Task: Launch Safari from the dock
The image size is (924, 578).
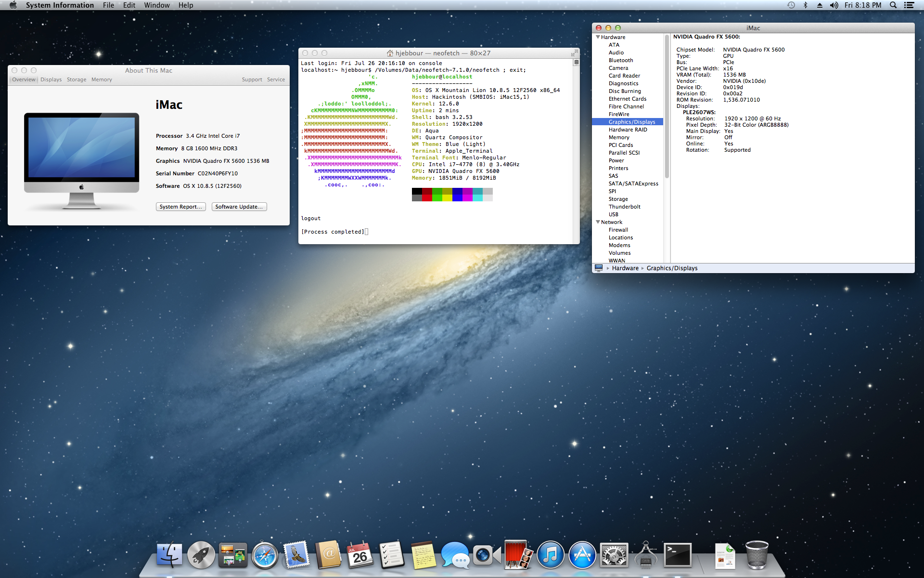Action: coord(265,555)
